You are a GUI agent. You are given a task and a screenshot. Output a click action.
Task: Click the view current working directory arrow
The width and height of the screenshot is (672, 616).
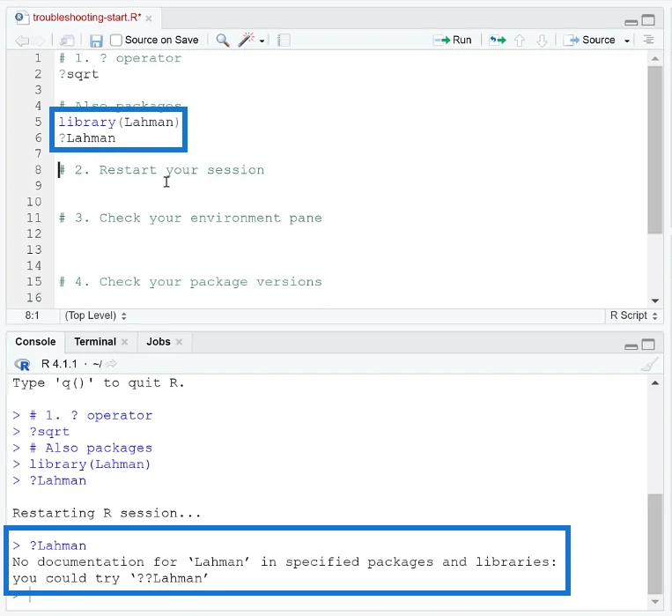(x=111, y=364)
